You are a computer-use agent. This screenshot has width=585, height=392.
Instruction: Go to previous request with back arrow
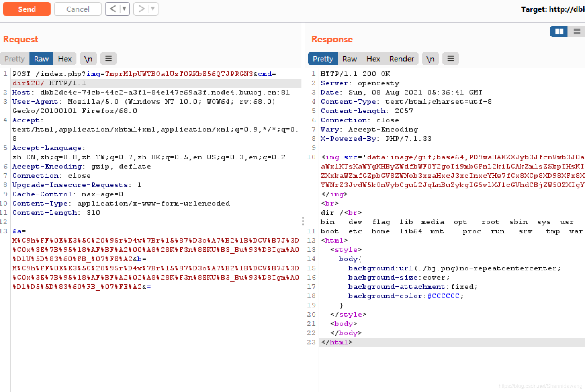(113, 9)
